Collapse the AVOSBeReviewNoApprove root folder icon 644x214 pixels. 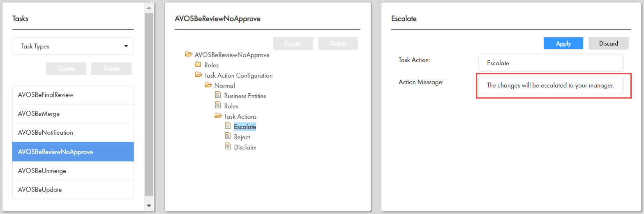[x=189, y=54]
